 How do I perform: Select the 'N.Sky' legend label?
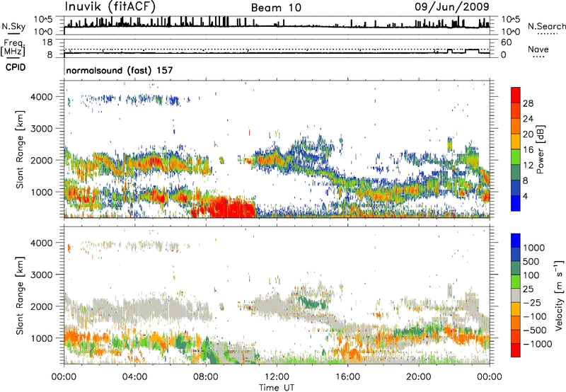13,26
